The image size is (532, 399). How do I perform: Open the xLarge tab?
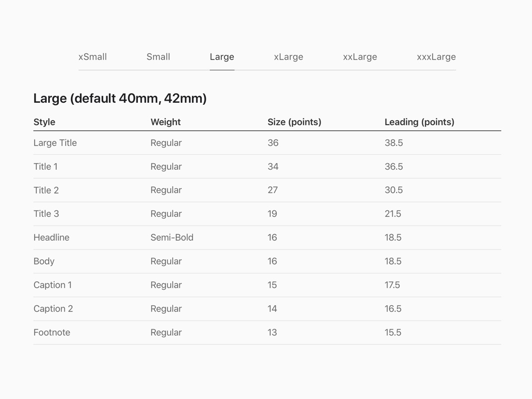[x=288, y=57]
